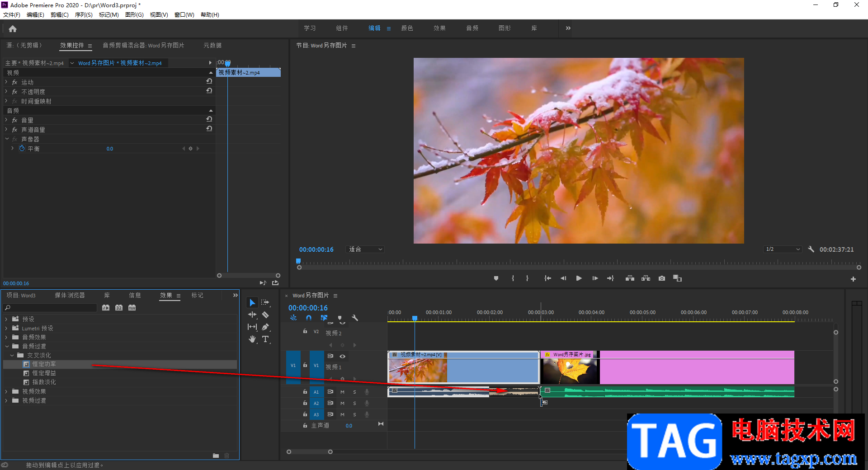This screenshot has height=470, width=868.
Task: Toggle lock on track V2
Action: point(305,331)
